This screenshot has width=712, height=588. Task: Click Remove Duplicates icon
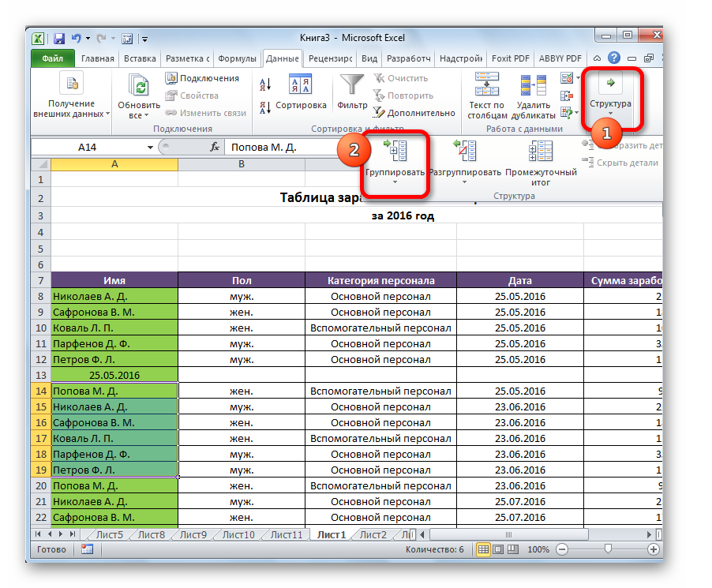tap(533, 85)
